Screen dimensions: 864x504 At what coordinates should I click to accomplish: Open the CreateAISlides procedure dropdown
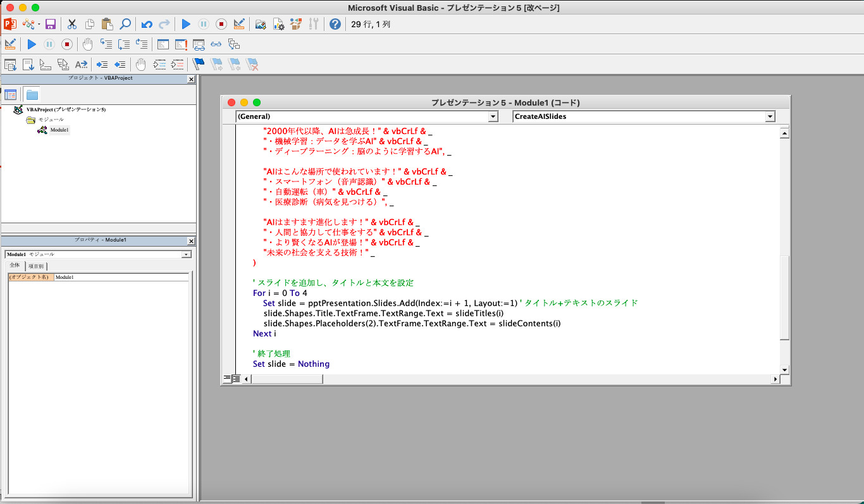click(x=770, y=116)
